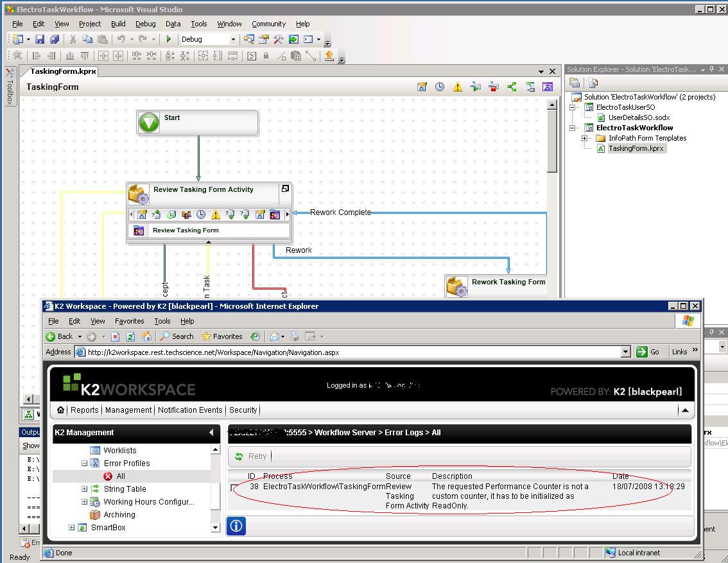This screenshot has width=728, height=563.
Task: Click Rework Tasking Form activity icon
Action: point(457,286)
